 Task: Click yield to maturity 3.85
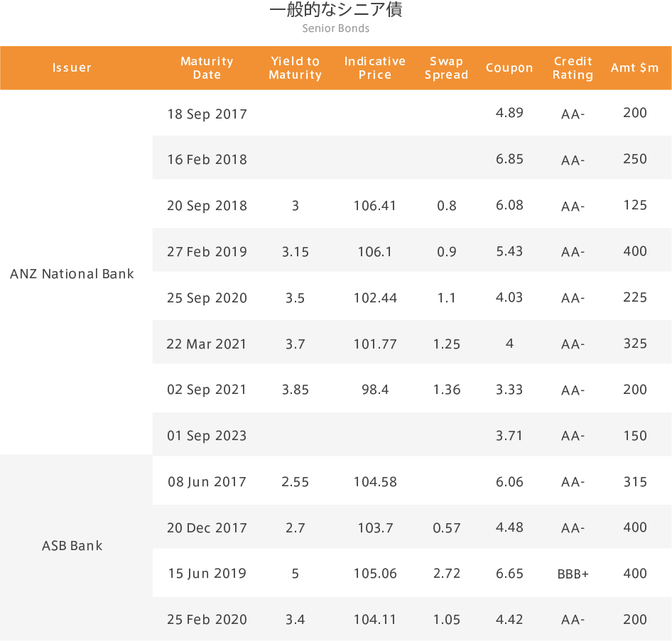tap(296, 390)
